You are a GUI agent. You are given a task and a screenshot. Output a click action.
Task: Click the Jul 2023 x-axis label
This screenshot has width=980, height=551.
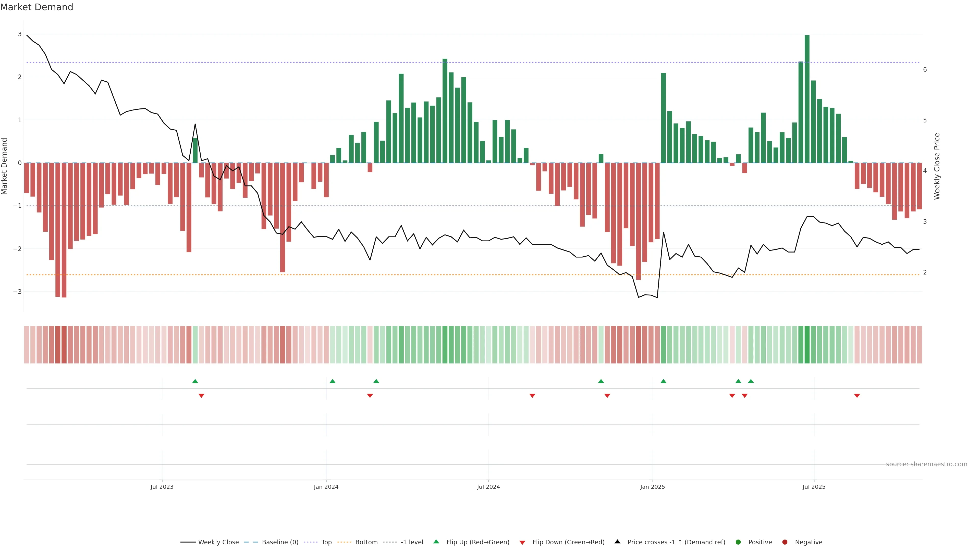pos(162,487)
